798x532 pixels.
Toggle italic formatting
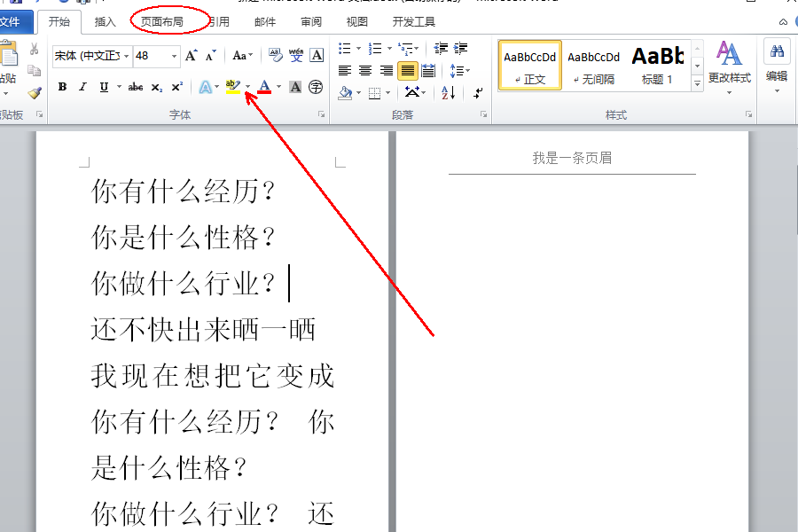click(x=82, y=87)
